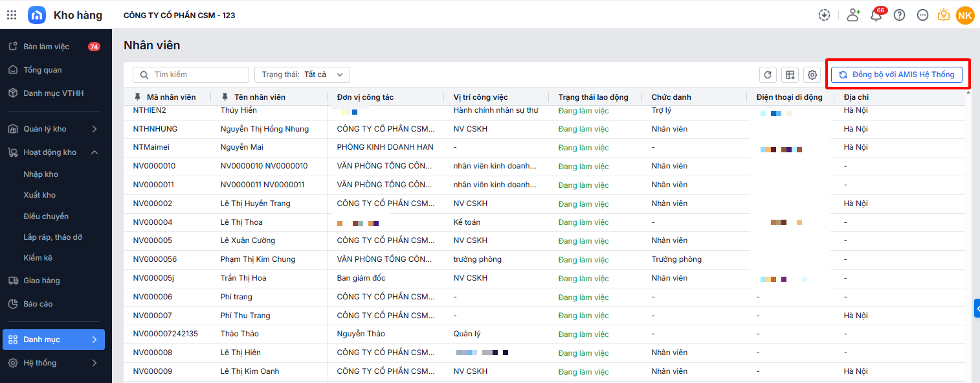Open the Trạng thái filter dropdown
This screenshot has width=980, height=383.
(x=302, y=75)
